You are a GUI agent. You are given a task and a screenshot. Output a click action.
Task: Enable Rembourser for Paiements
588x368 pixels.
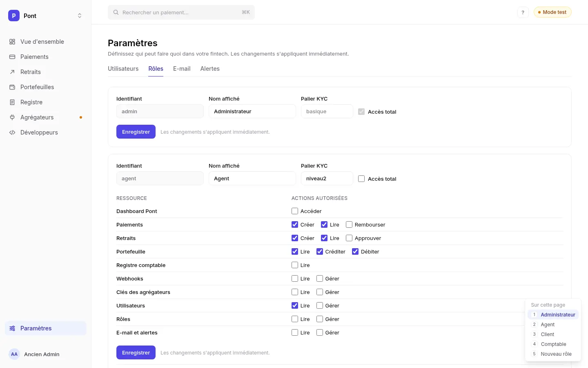click(349, 224)
